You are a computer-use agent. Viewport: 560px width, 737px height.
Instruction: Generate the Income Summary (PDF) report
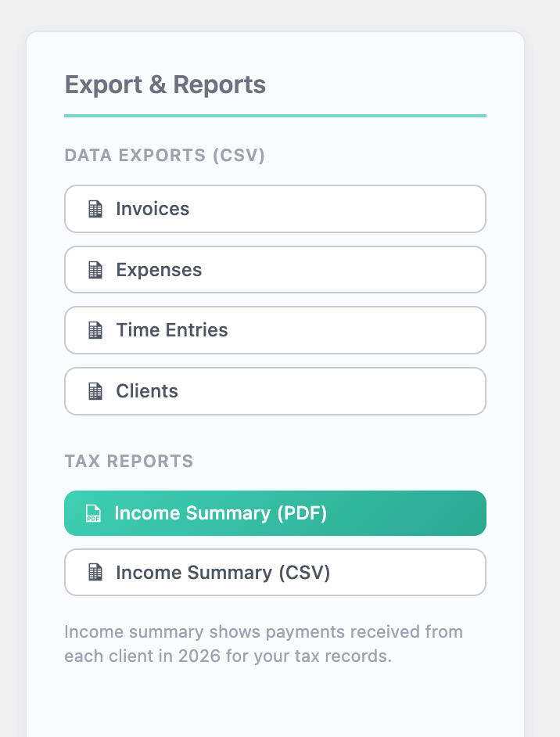tap(275, 513)
